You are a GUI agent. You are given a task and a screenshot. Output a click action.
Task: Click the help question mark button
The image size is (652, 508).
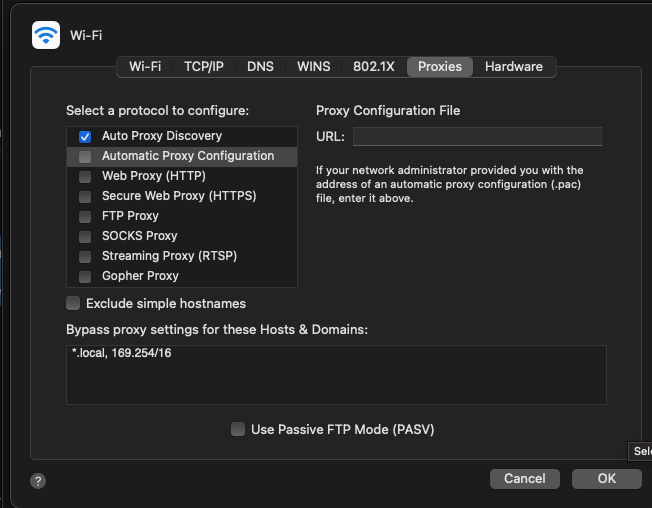click(38, 481)
